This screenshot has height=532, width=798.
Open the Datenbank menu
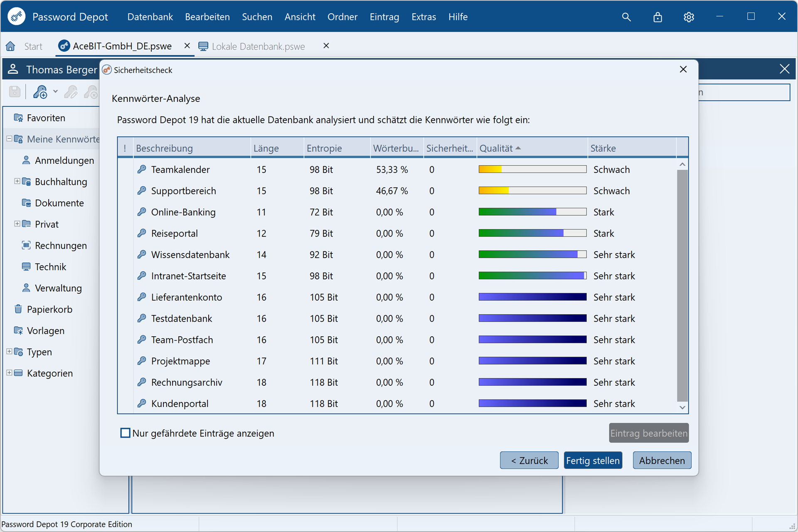pos(150,17)
